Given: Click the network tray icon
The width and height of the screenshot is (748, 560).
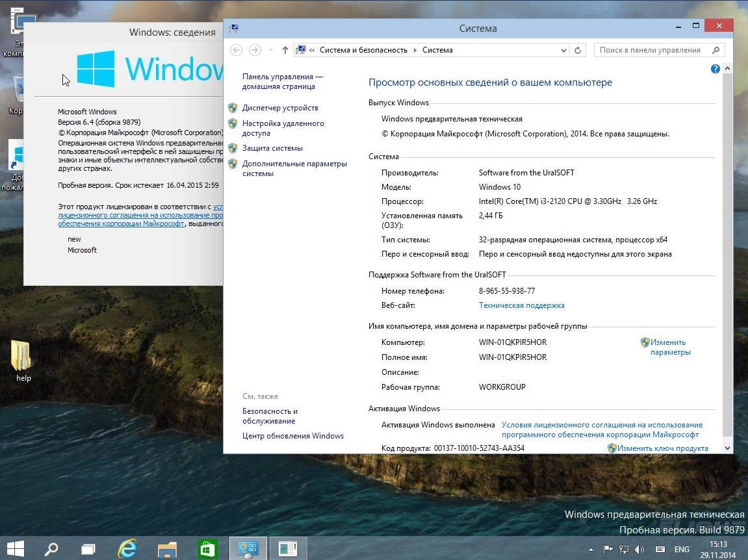Looking at the screenshot, I should (623, 550).
